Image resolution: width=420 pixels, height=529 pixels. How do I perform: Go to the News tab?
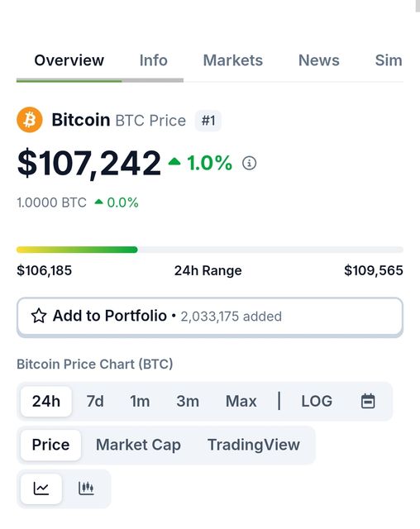319,60
